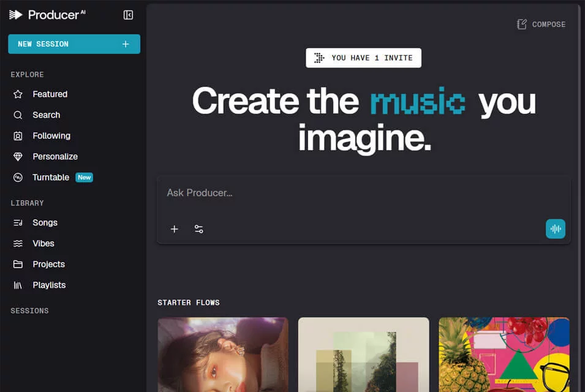Click the Search magnifier icon
This screenshot has height=392, width=585.
(x=18, y=115)
